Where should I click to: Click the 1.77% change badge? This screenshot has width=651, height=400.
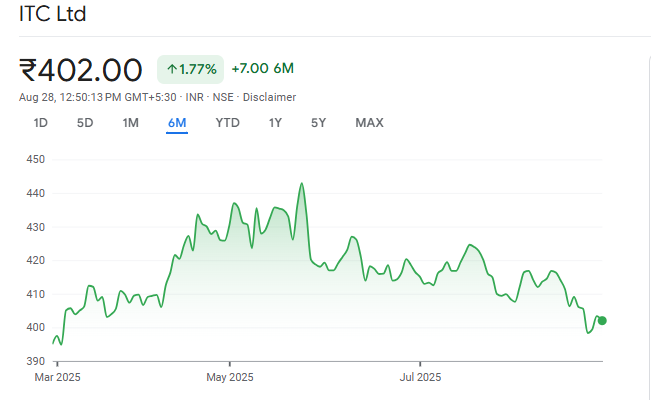tap(190, 69)
